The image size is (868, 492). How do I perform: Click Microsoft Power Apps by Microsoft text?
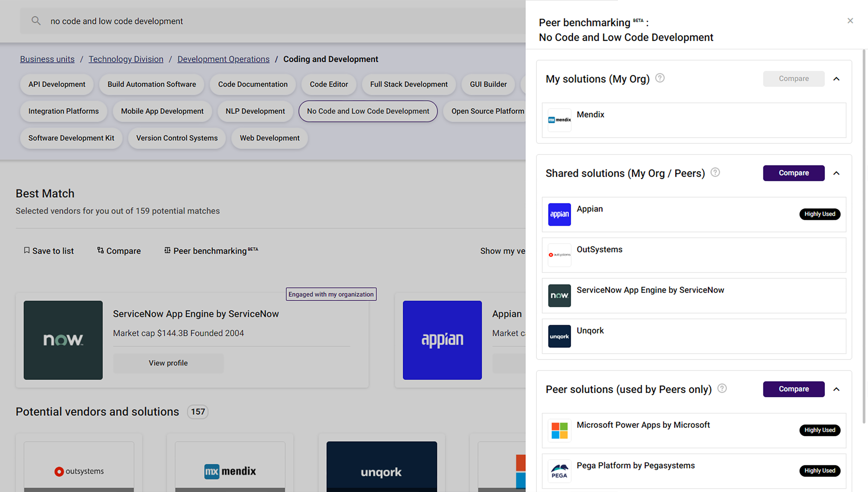pyautogui.click(x=643, y=425)
